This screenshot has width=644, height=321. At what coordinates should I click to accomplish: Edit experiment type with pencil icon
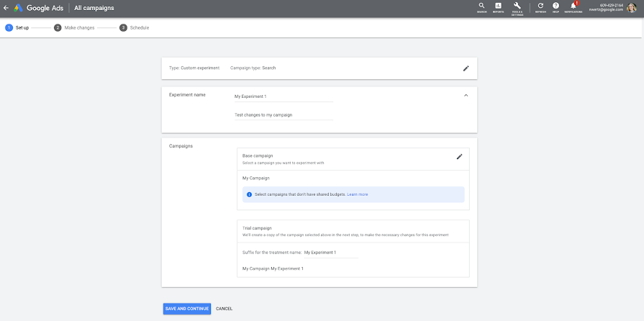pyautogui.click(x=466, y=68)
